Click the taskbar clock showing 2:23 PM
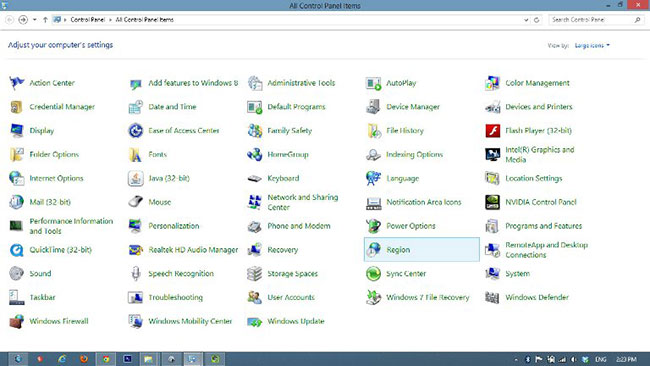This screenshot has width=650, height=366. pyautogui.click(x=626, y=359)
